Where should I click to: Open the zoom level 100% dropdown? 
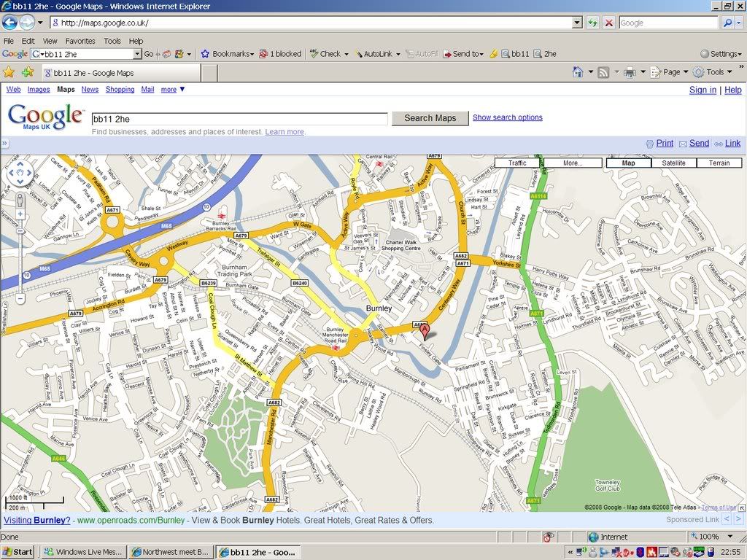click(729, 537)
